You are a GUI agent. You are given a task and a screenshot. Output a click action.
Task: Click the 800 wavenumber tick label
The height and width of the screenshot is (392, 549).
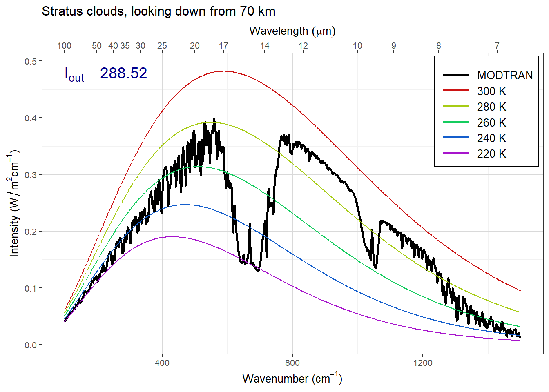click(x=292, y=363)
